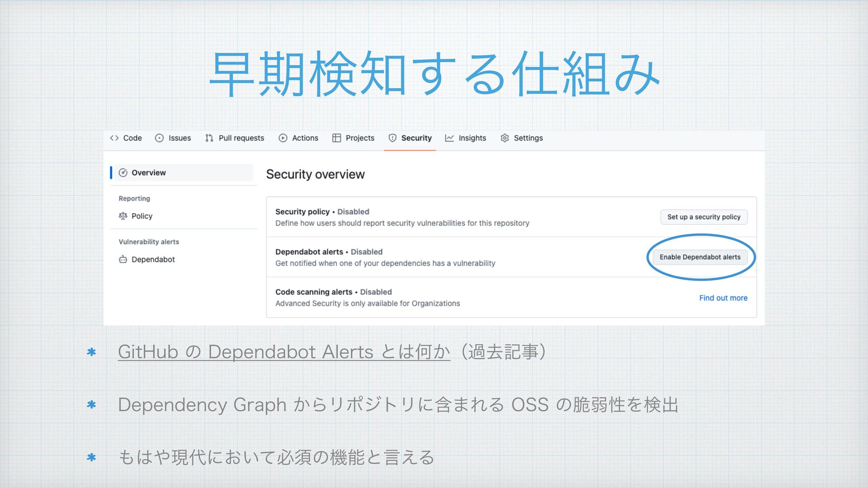Open Dependabot under Vulnerability alerts

147,259
